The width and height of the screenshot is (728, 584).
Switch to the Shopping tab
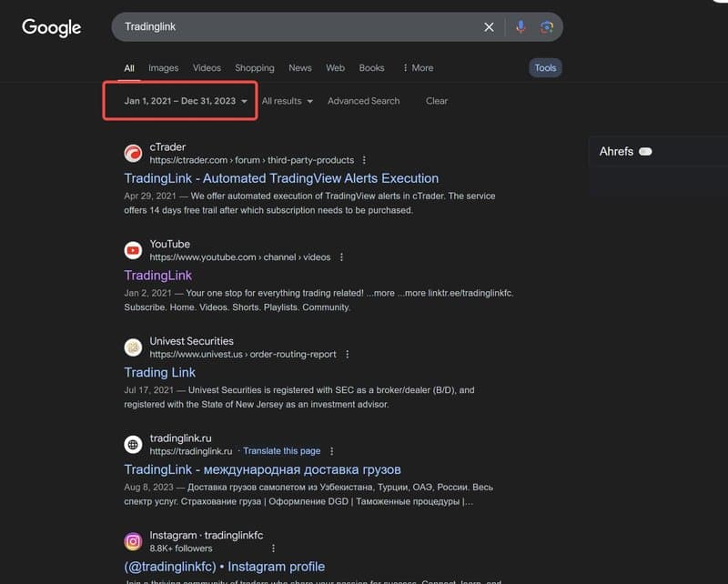254,67
